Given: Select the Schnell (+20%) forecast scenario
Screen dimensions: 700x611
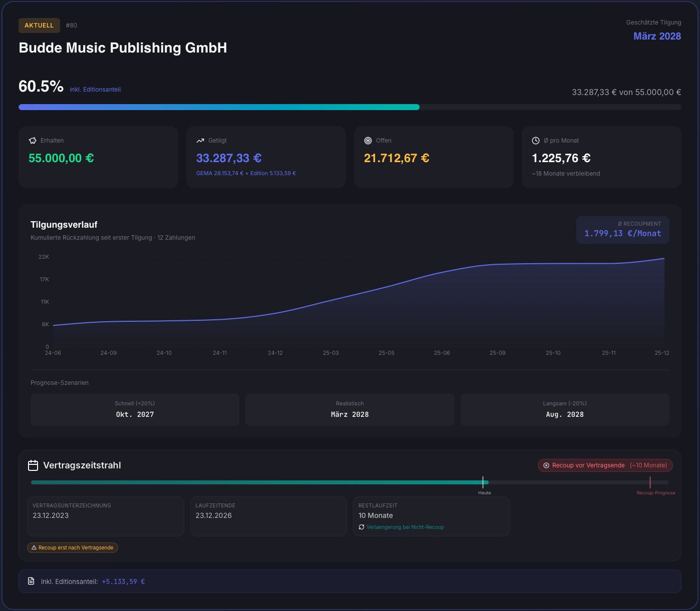Looking at the screenshot, I should tap(135, 409).
